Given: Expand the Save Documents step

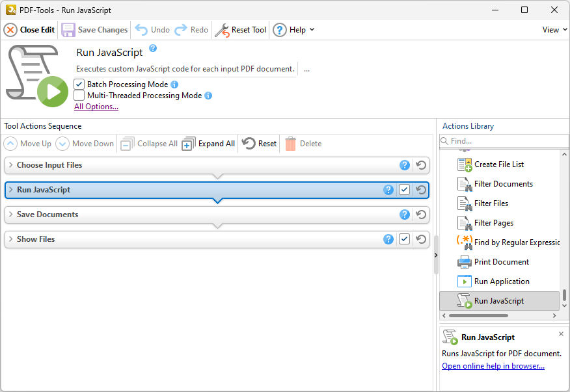Looking at the screenshot, I should pos(11,215).
